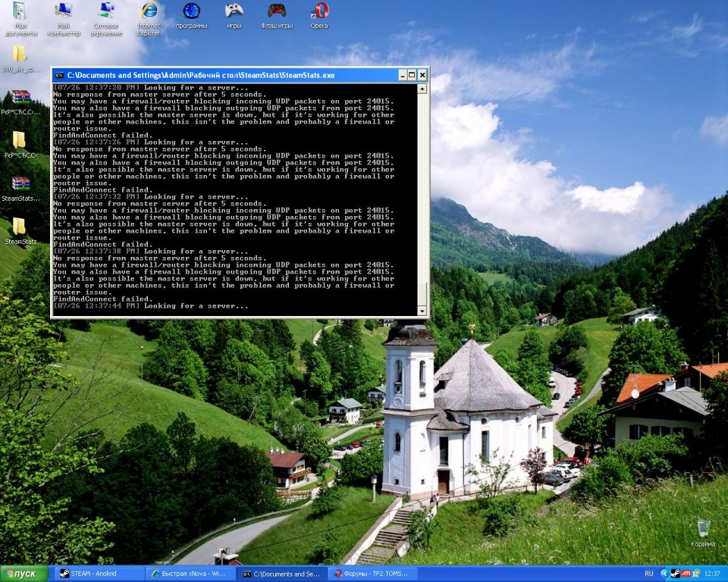
Task: Launch the Internet Explorer desktop shortcut
Action: [x=149, y=11]
